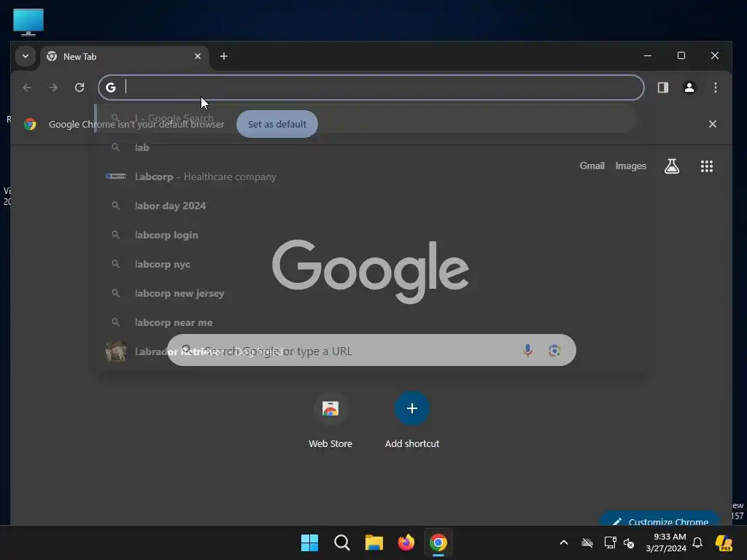
Task: Go forward with the forward arrow
Action: click(x=53, y=87)
